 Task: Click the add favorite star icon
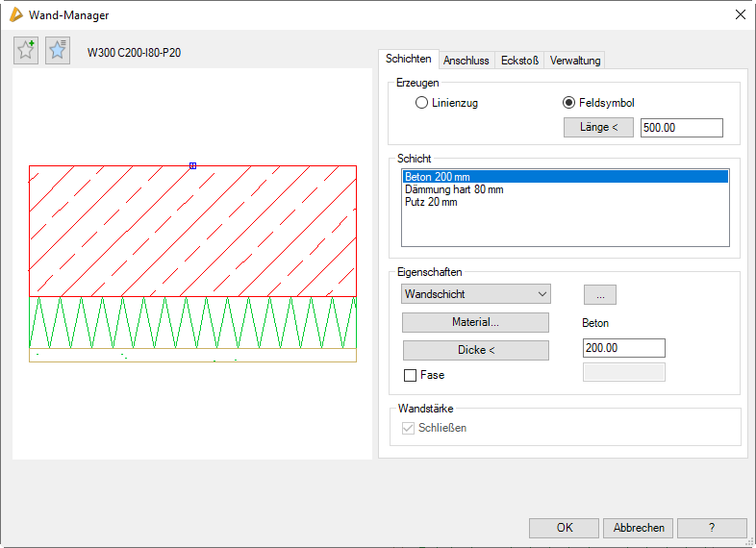(x=26, y=51)
